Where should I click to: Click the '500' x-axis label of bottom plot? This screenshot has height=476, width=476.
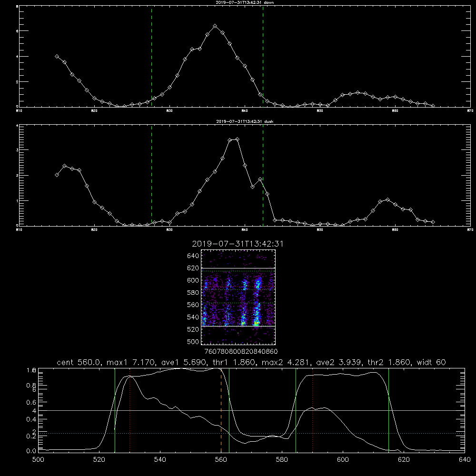(38, 460)
